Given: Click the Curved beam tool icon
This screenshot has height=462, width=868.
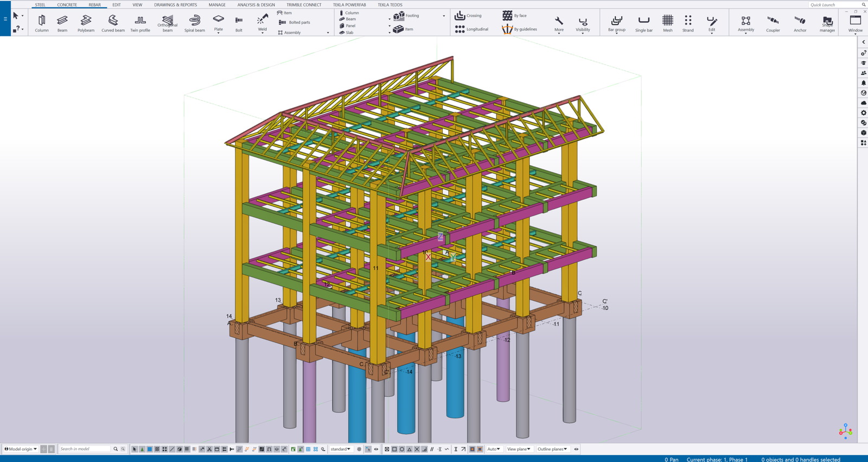Looking at the screenshot, I should (113, 23).
